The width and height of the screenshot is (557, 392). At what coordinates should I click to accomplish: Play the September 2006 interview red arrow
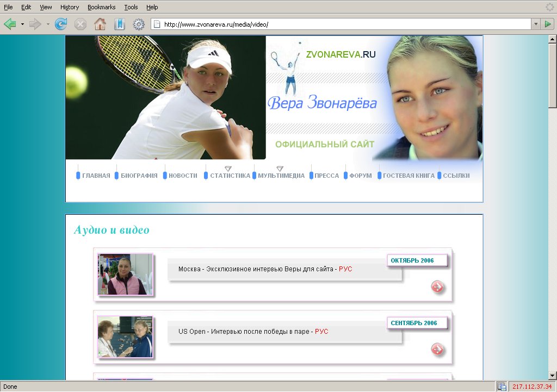[437, 349]
